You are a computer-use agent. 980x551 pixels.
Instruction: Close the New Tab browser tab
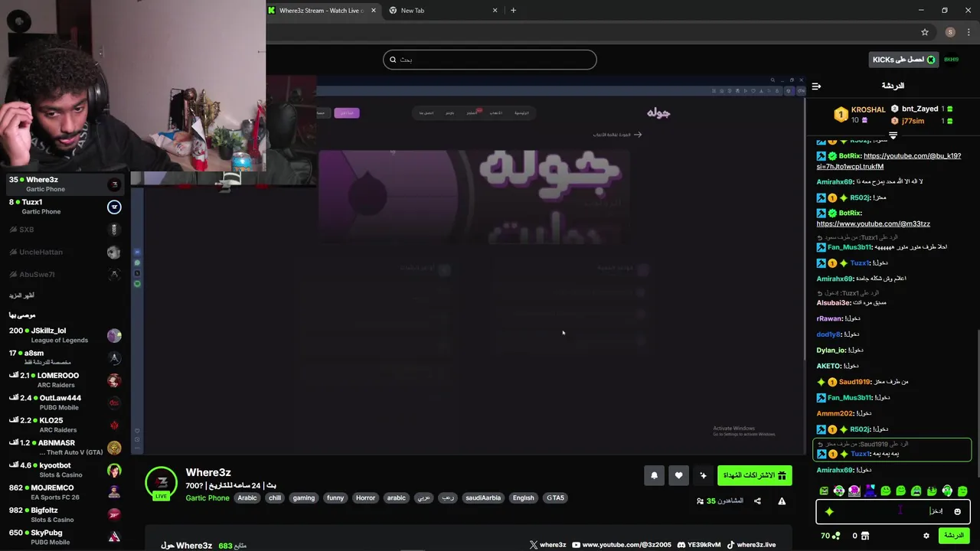[495, 11]
